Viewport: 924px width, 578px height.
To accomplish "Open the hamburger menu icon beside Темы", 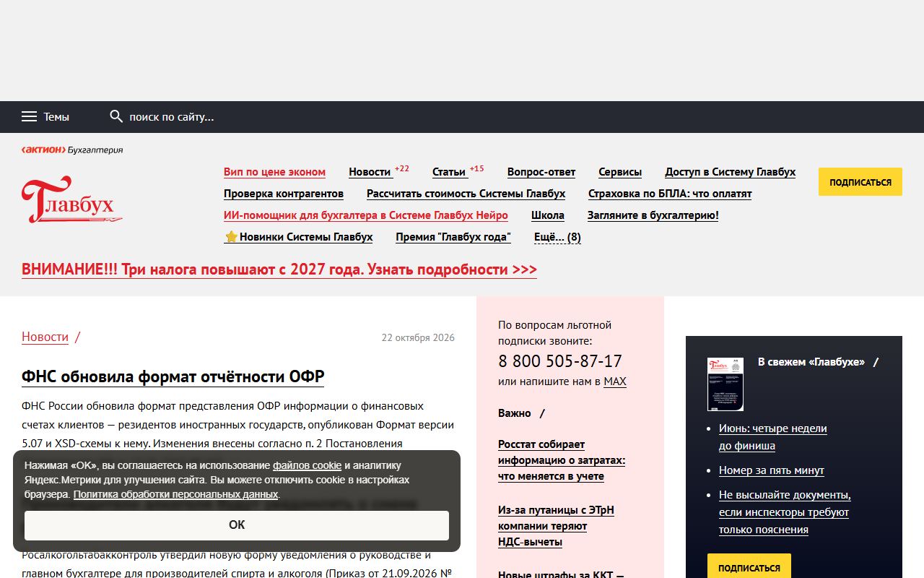I will pos(29,116).
